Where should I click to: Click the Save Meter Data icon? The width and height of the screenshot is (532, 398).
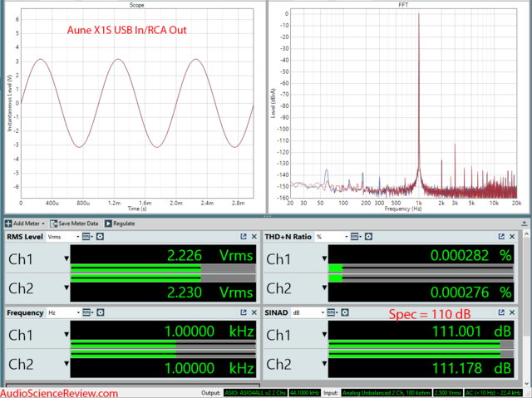coord(53,224)
